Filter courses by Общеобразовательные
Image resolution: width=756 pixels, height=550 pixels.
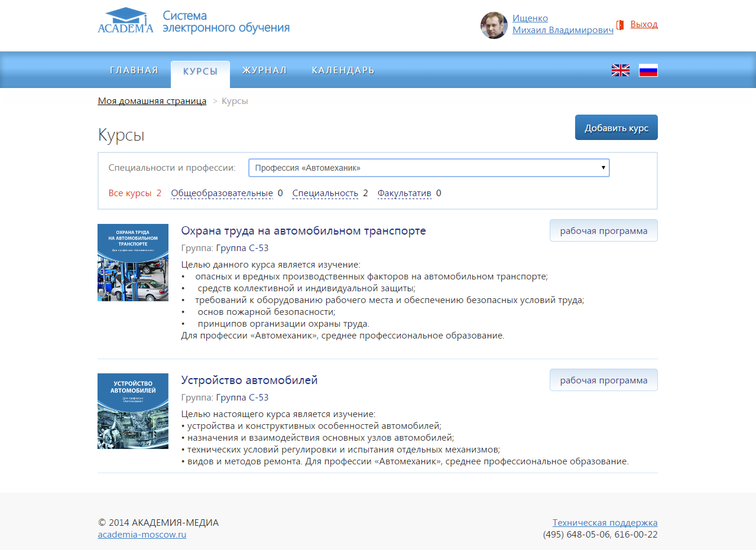click(222, 193)
